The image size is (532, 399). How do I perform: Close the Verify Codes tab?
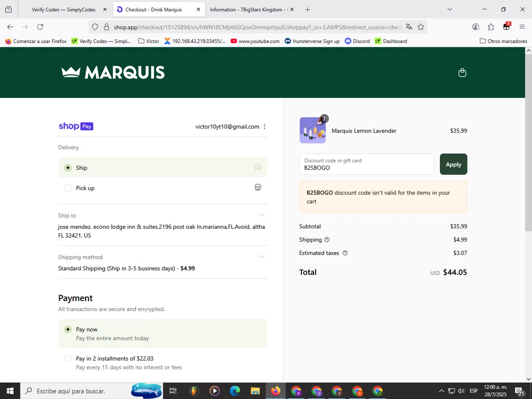coord(105,10)
